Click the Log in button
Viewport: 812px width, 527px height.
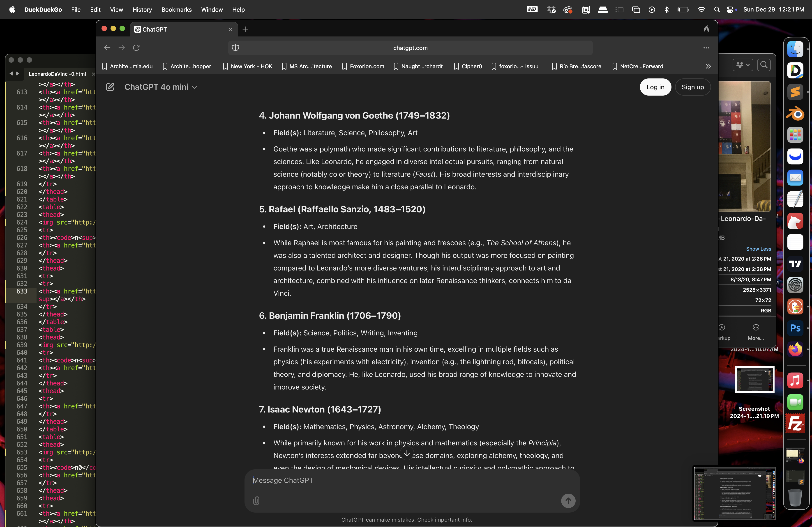(655, 87)
